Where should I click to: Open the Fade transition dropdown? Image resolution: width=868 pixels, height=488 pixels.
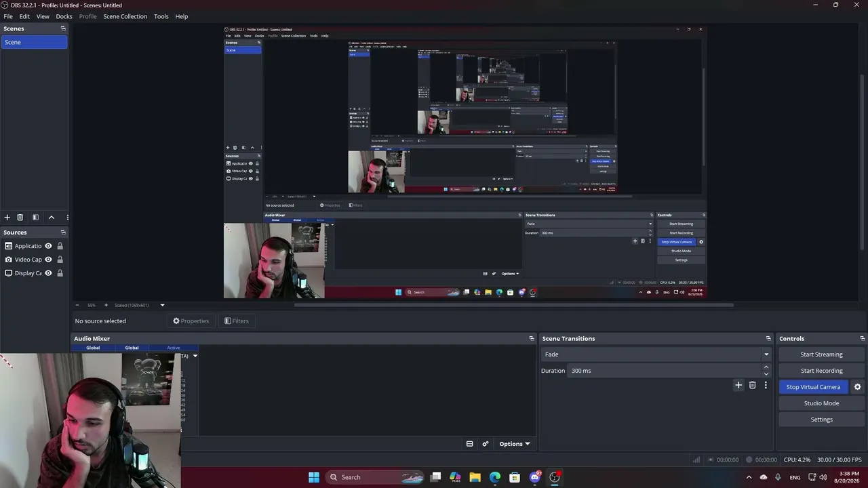[x=656, y=354]
